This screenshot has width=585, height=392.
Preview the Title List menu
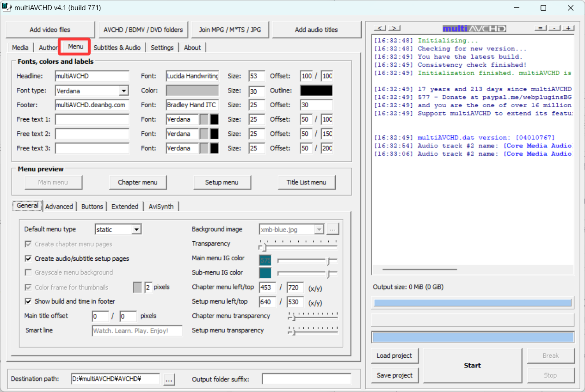pos(306,182)
